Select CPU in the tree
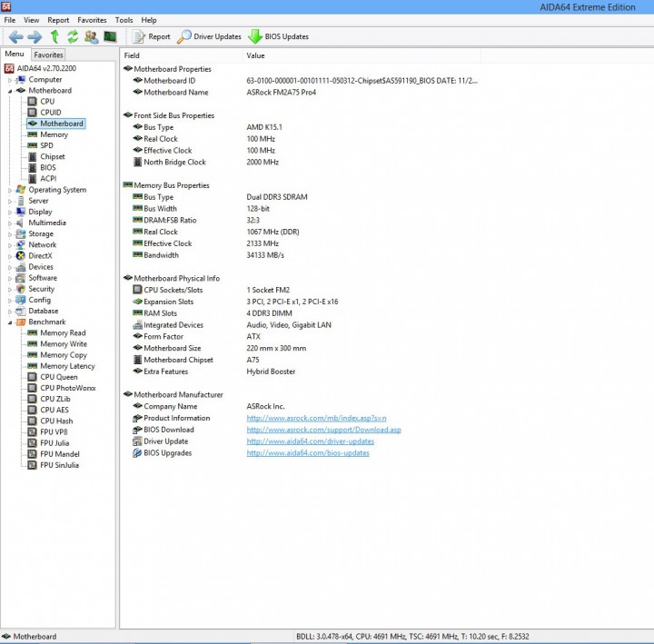This screenshot has height=644, width=654. click(x=47, y=102)
